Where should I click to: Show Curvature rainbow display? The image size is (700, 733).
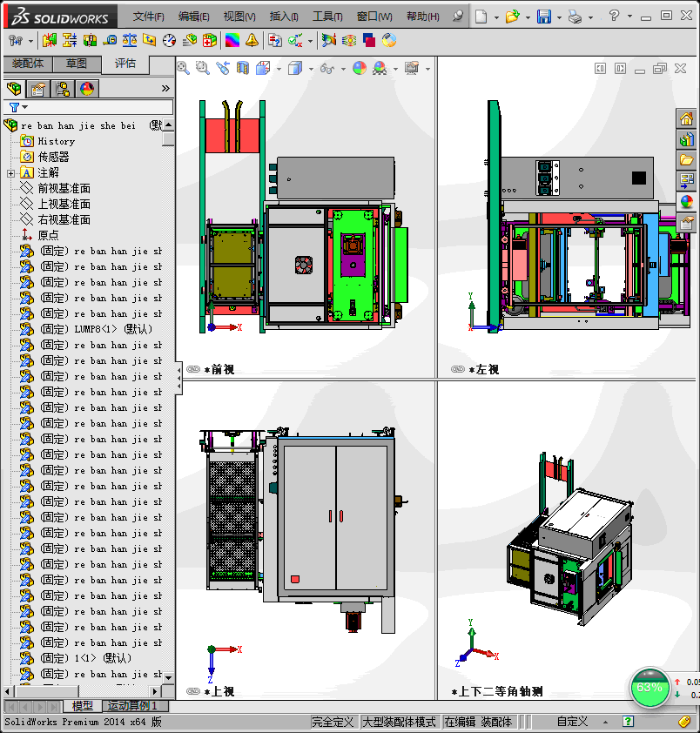232,41
